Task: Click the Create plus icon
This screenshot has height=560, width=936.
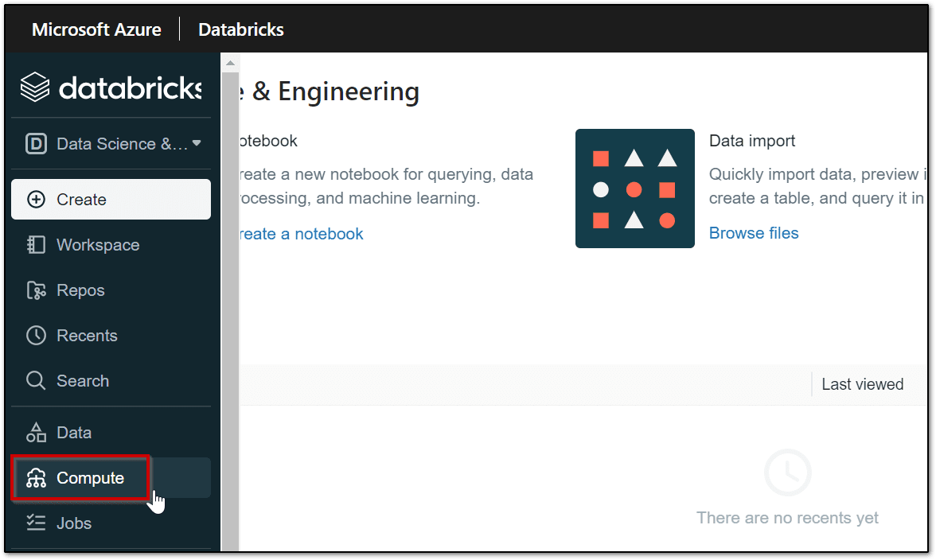Action: point(36,199)
